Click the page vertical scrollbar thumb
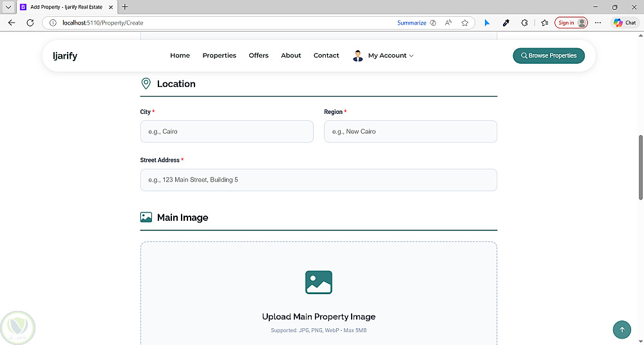 [641, 167]
